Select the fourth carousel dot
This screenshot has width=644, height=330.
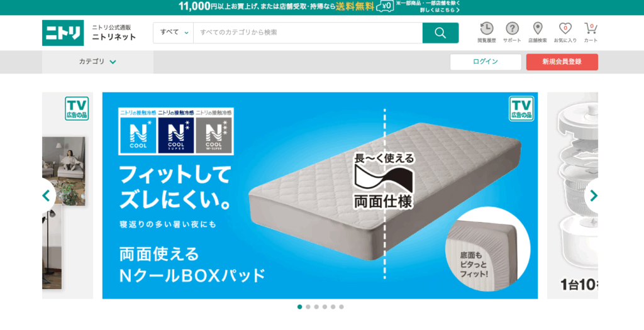click(325, 307)
